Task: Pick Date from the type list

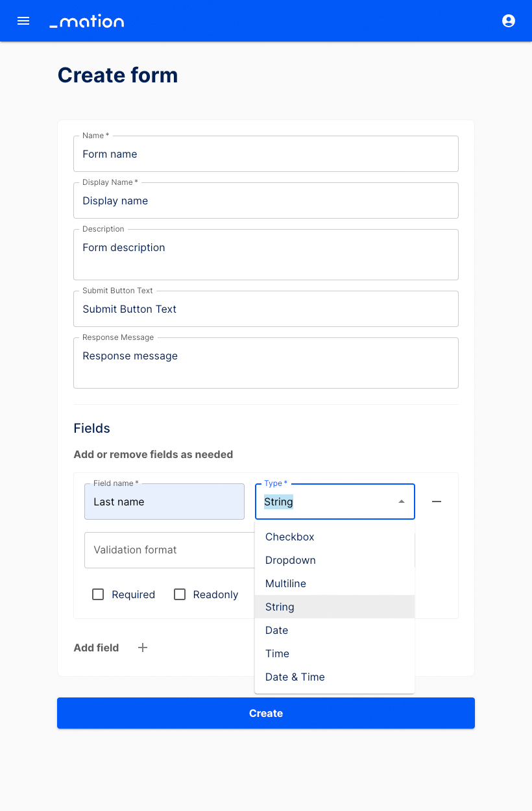Action: (x=335, y=630)
